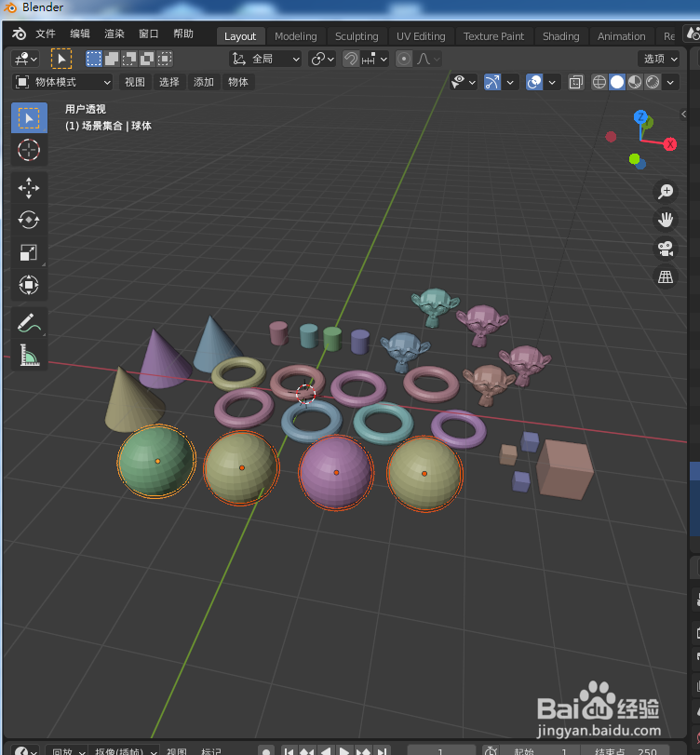Open the editor type dropdown
This screenshot has height=755, width=700.
coord(25,60)
